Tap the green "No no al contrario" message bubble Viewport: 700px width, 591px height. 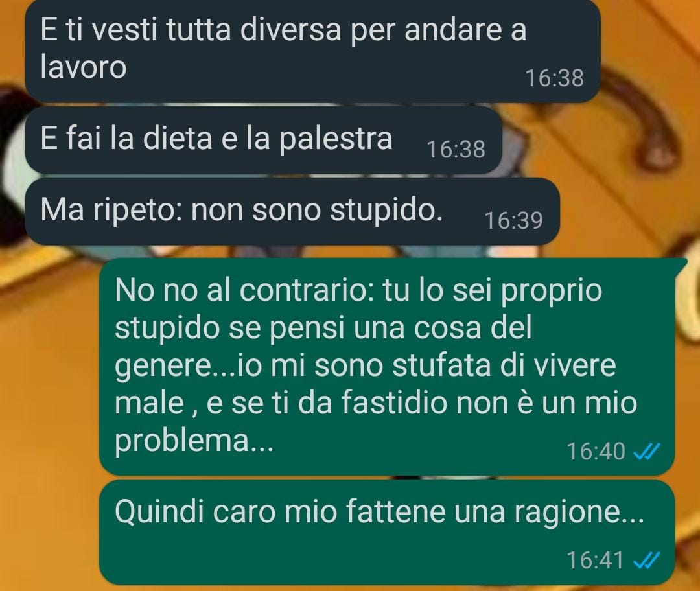coord(386,367)
